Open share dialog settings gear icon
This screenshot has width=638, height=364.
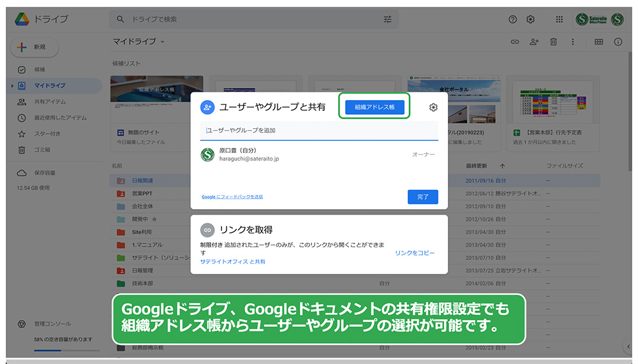(433, 108)
